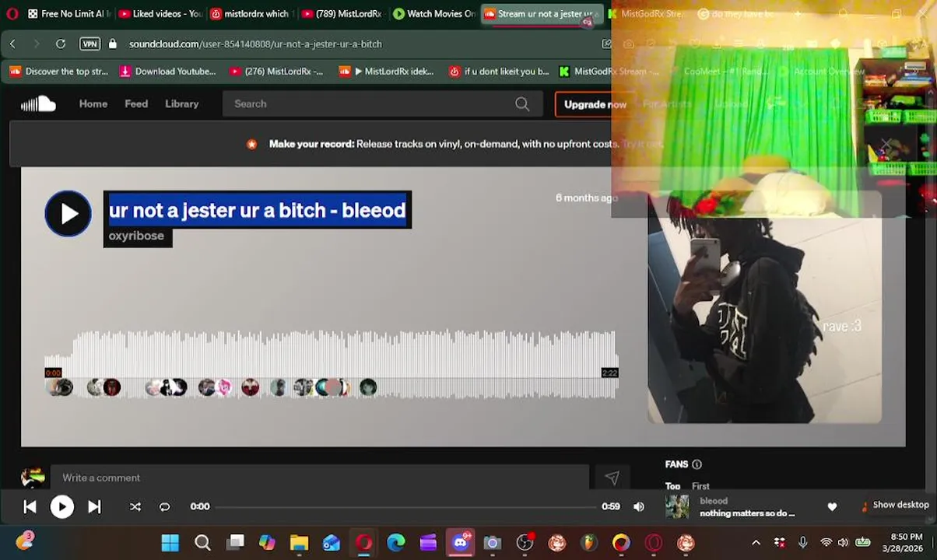Open the if u dont likeit bookmark

coord(499,72)
